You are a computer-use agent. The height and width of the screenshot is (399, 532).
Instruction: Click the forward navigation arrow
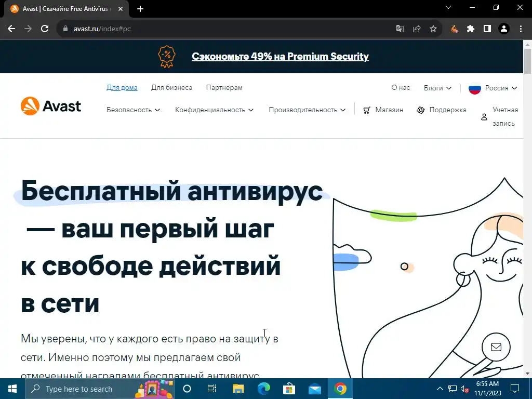point(28,29)
